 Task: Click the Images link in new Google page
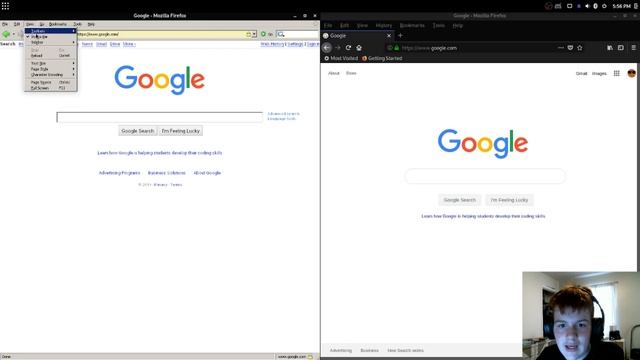599,74
